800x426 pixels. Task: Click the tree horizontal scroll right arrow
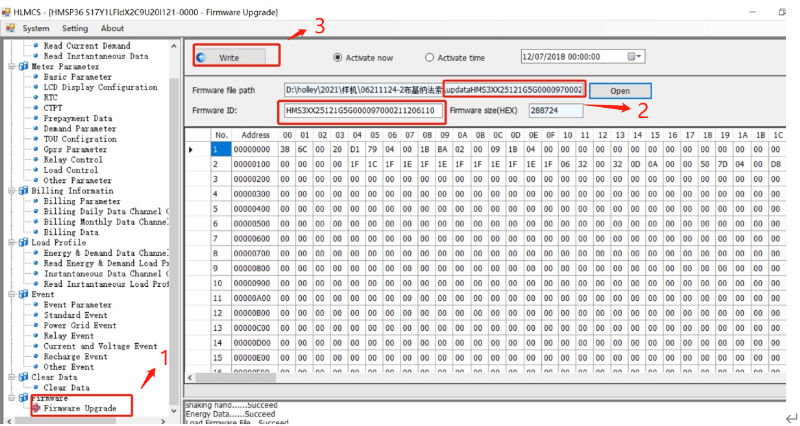tap(163, 421)
